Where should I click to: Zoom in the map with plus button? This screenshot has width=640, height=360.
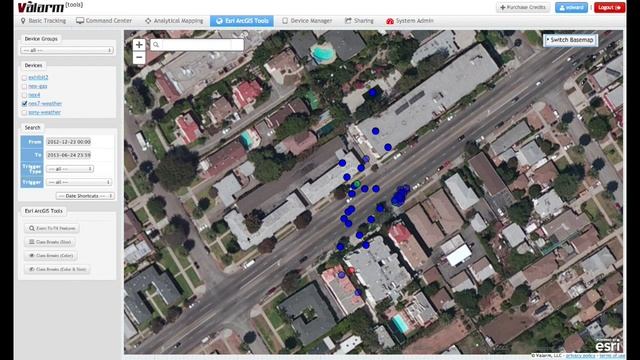click(x=139, y=44)
